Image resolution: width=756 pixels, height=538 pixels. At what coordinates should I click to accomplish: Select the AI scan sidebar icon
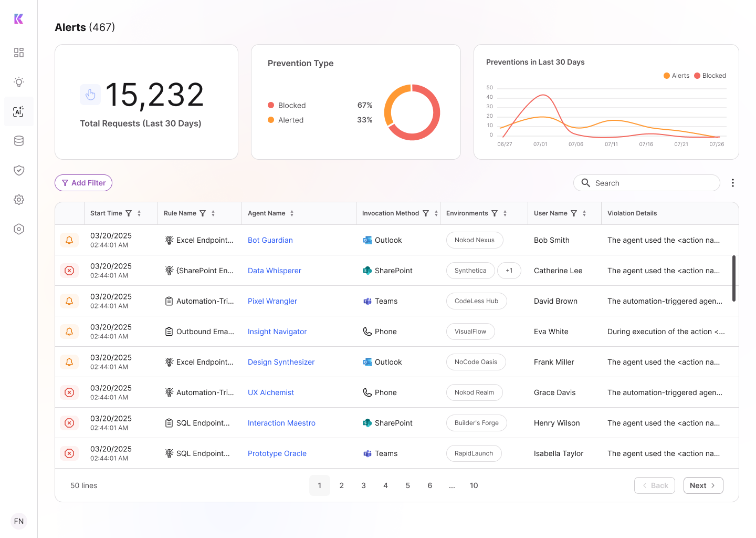pyautogui.click(x=19, y=111)
